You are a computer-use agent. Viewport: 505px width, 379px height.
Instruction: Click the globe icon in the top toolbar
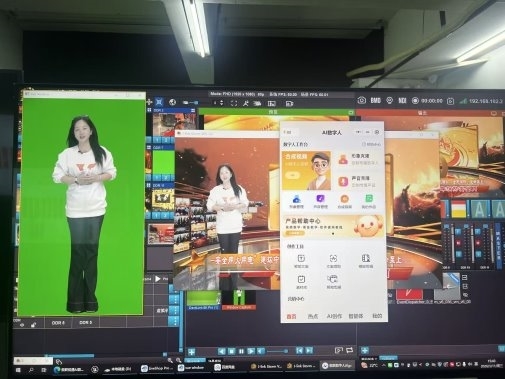point(172,102)
